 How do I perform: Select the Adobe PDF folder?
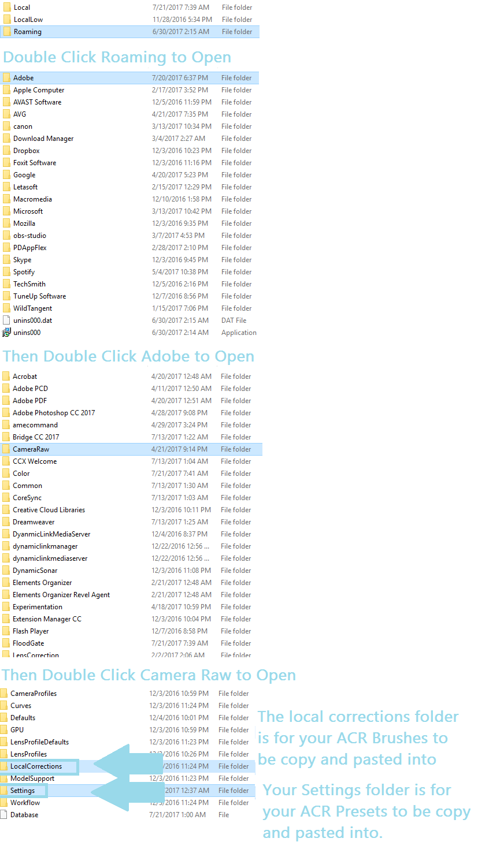29,401
